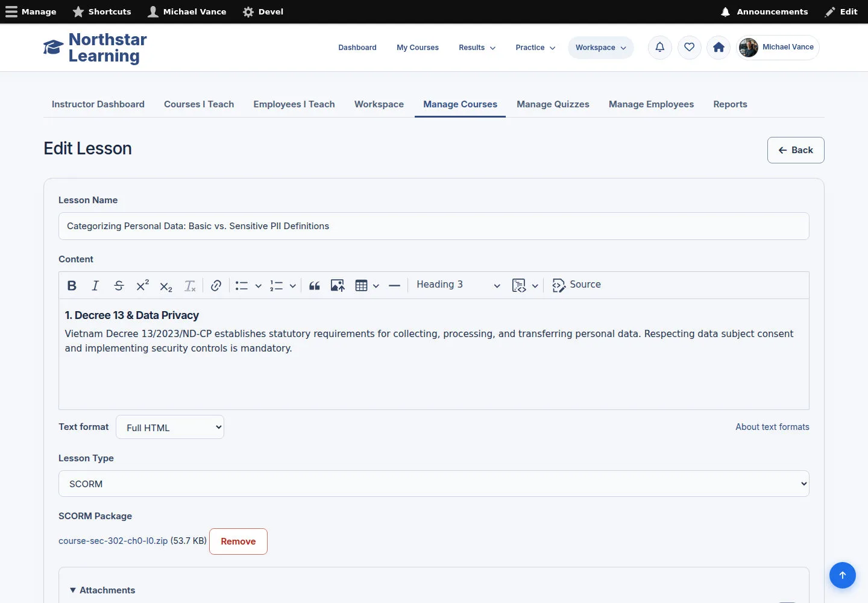Insert a bulleted list
The height and width of the screenshot is (603, 868).
[242, 285]
